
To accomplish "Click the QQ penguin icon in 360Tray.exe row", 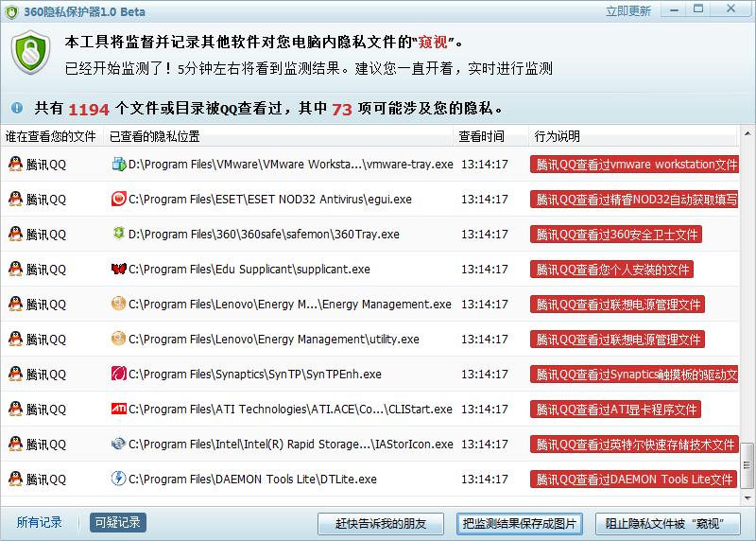I will [x=15, y=234].
